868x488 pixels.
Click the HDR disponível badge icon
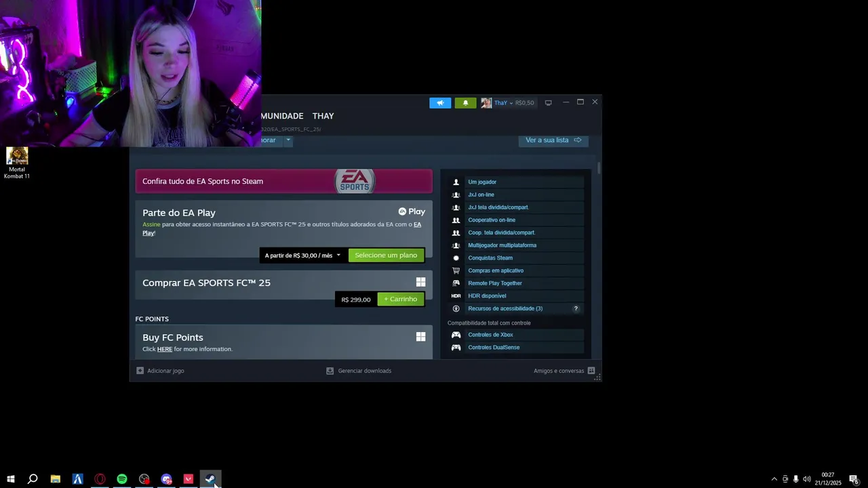(x=456, y=296)
